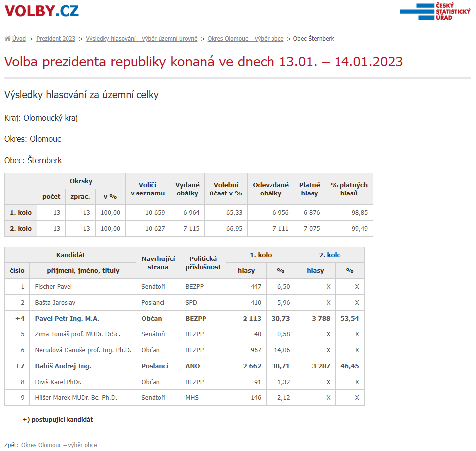This screenshot has width=476, height=451.
Task: Click the page title Volba prezidenta republiky
Action: [204, 62]
